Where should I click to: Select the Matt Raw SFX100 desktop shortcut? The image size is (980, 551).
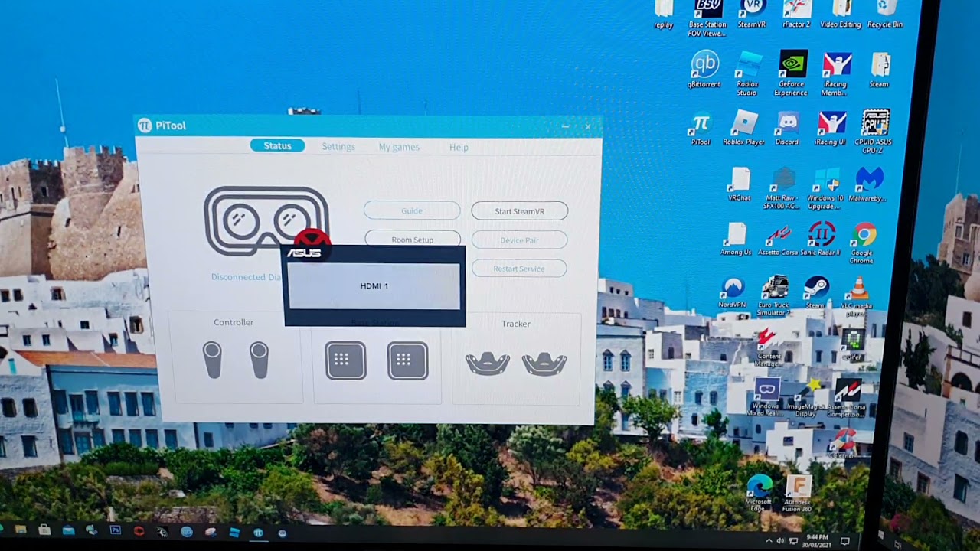coord(782,188)
